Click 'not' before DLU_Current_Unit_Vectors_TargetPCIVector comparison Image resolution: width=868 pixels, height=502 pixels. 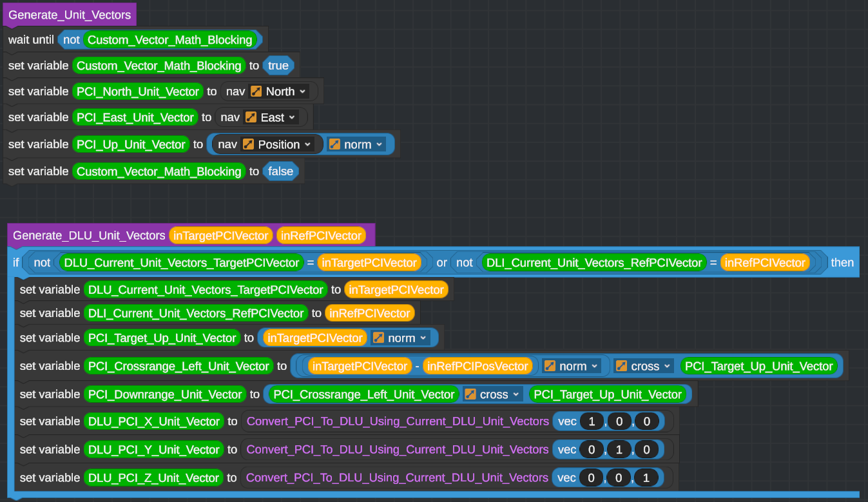pyautogui.click(x=42, y=262)
